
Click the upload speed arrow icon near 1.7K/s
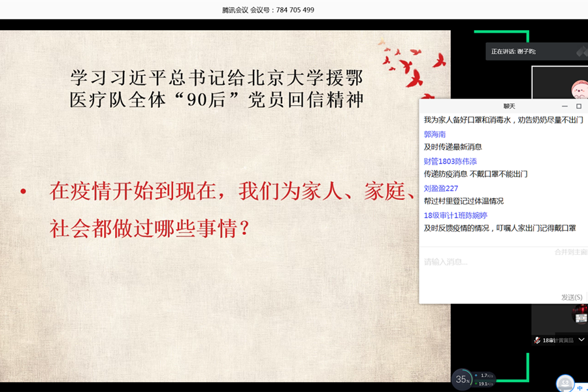[476, 375]
